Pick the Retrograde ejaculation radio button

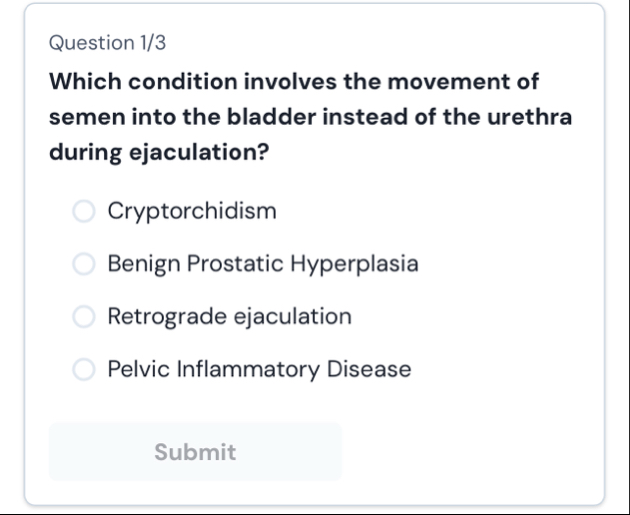85,317
